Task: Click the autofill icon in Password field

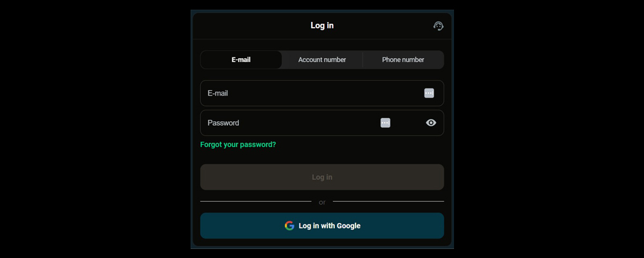Action: click(385, 123)
